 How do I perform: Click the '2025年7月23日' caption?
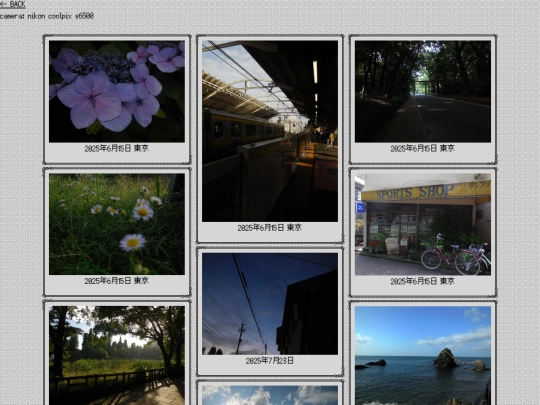pyautogui.click(x=270, y=361)
